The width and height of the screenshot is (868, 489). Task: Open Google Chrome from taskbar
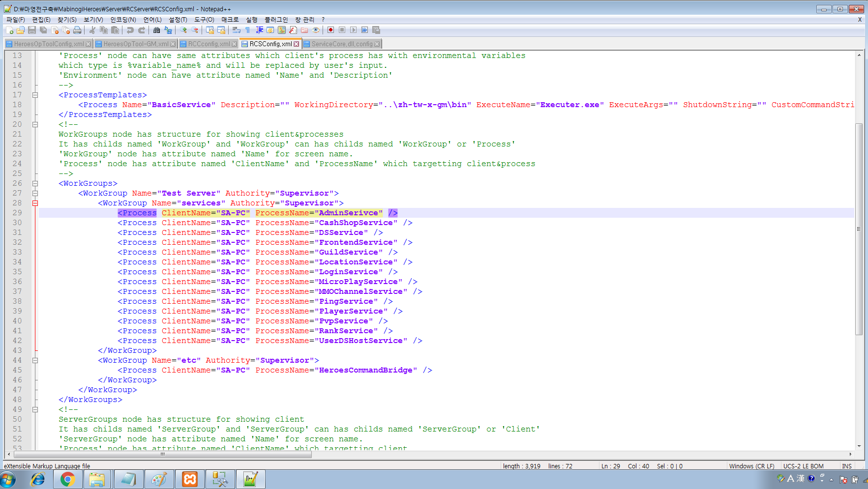(67, 479)
